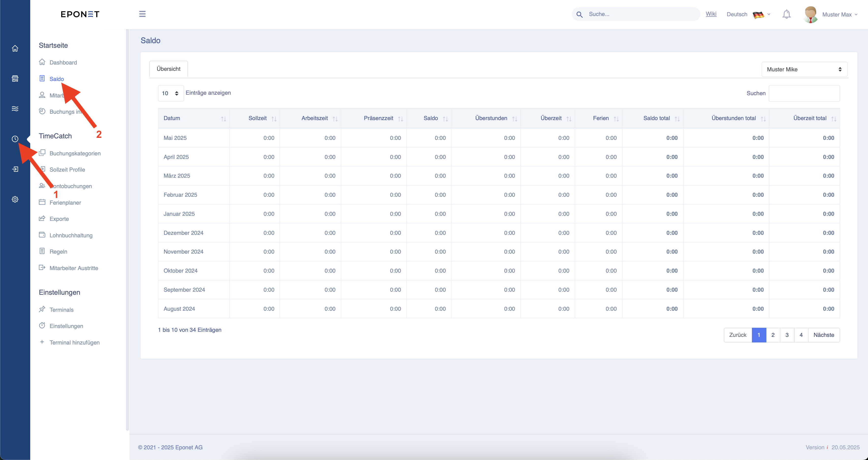The height and width of the screenshot is (460, 868).
Task: Focus the top Suche... search field
Action: (x=636, y=14)
